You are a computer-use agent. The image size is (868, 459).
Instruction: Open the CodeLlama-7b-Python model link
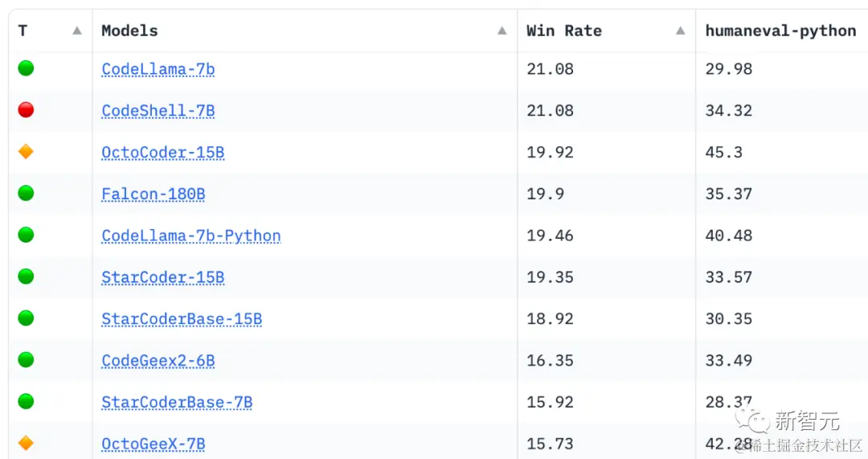pos(191,236)
